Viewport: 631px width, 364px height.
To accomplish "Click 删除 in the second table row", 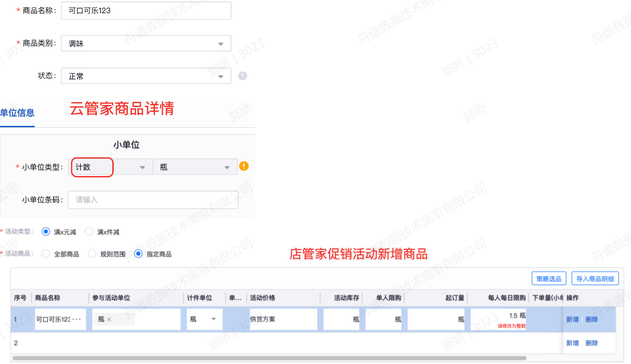I will click(591, 343).
